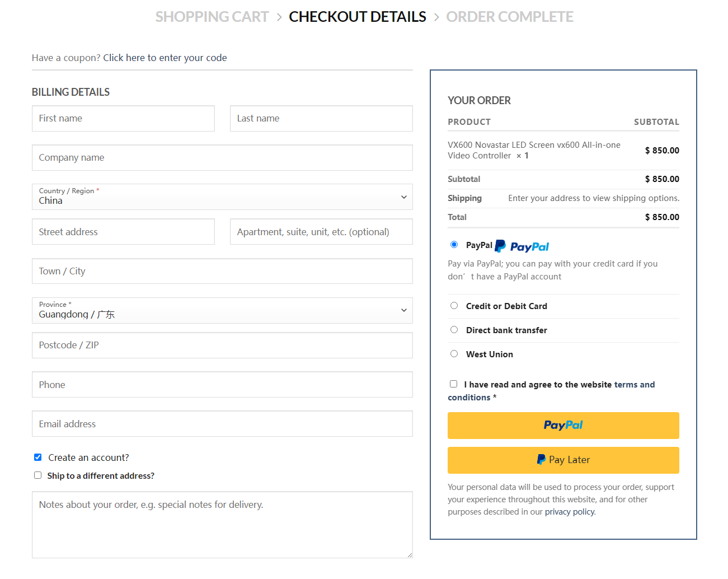This screenshot has width=728, height=579.
Task: Expand the Province dropdown
Action: coord(222,311)
